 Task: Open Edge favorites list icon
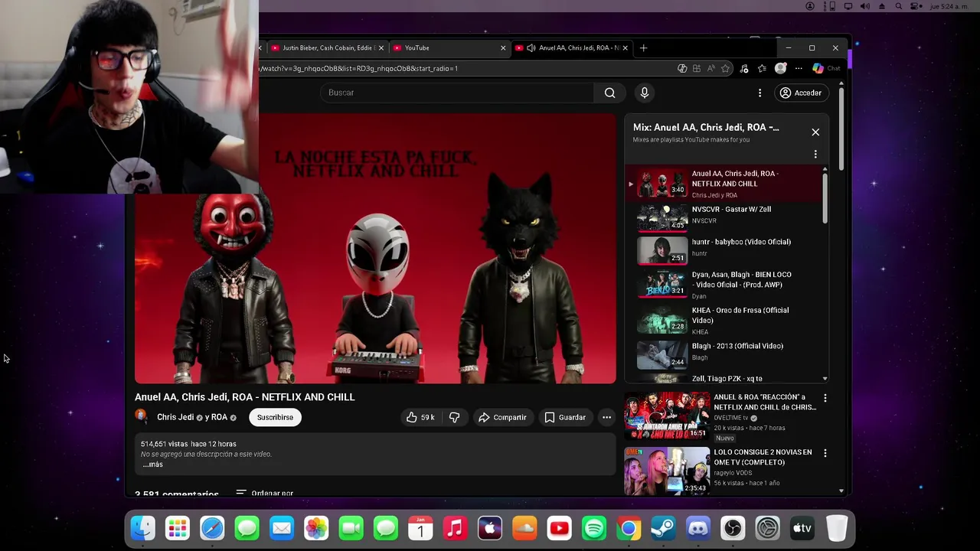pos(762,68)
